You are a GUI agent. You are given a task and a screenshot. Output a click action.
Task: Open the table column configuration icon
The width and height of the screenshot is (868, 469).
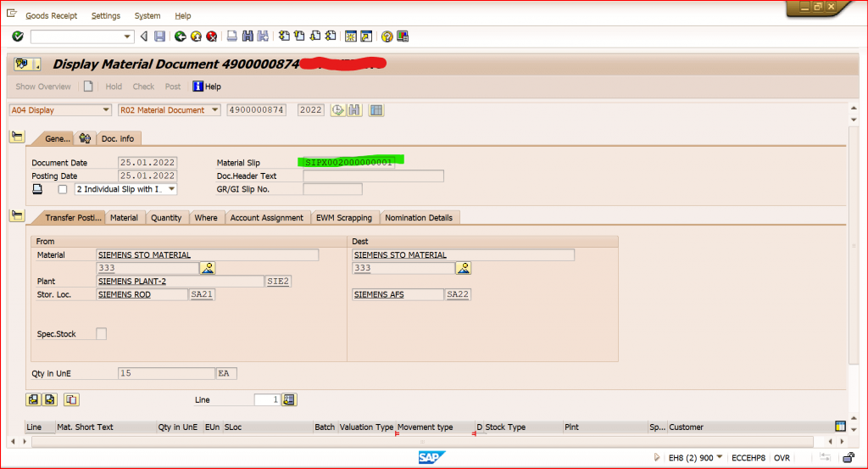[840, 427]
